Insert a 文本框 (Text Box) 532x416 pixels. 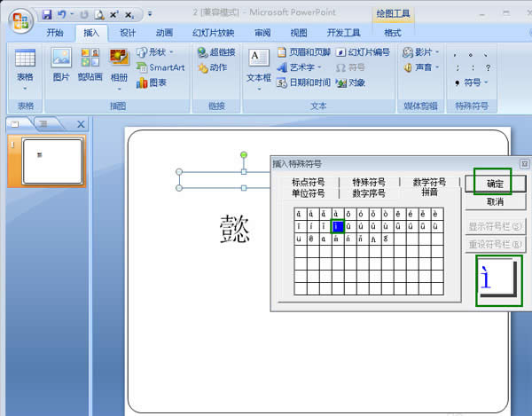point(258,66)
